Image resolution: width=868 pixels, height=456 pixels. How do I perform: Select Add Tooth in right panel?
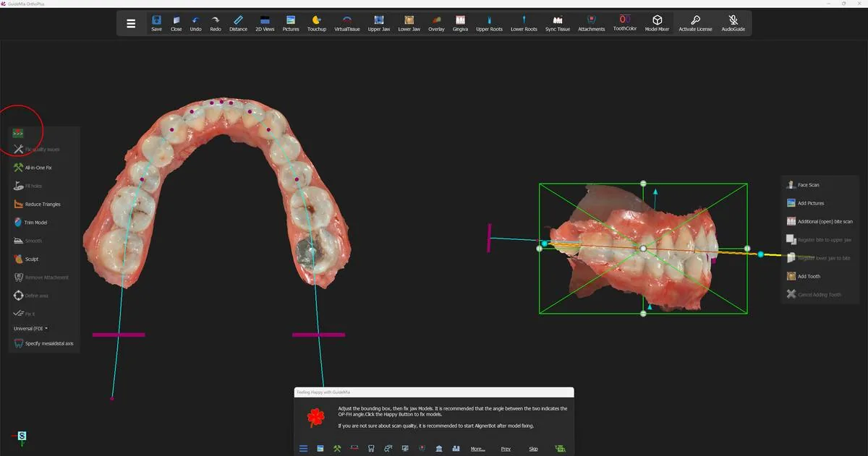[x=804, y=276]
